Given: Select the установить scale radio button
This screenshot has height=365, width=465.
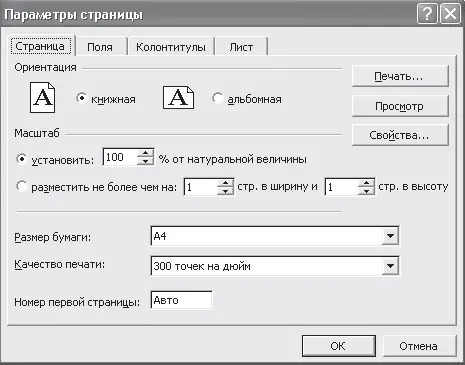Looking at the screenshot, I should pyautogui.click(x=22, y=159).
